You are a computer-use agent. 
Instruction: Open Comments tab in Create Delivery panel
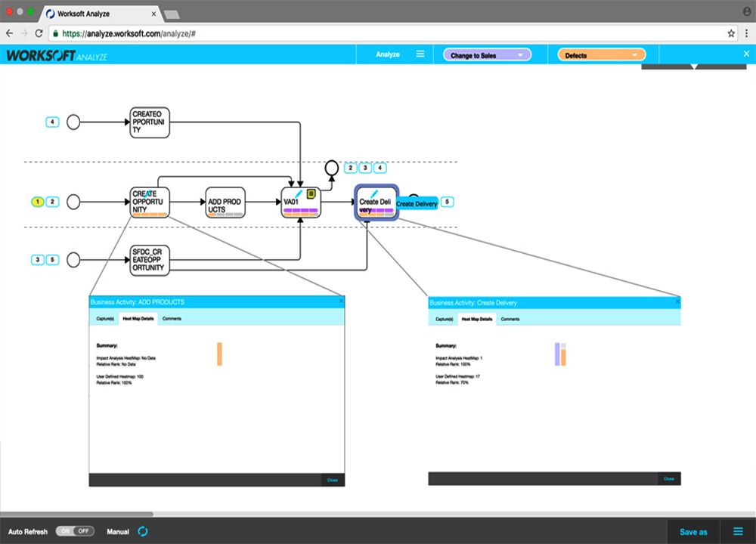(510, 319)
